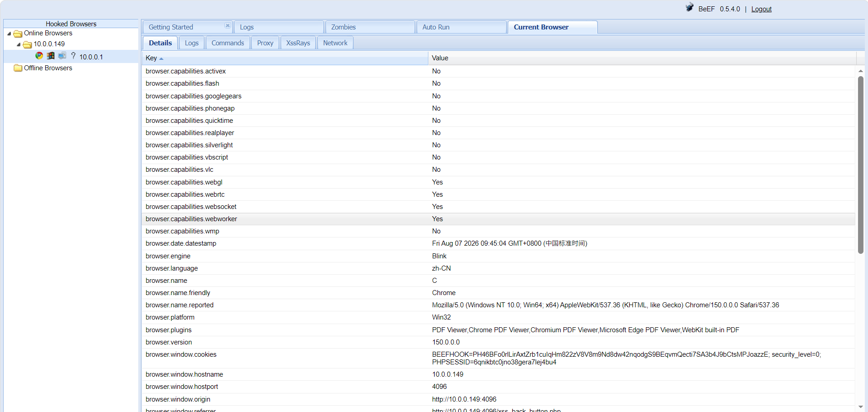Click the 10.0.0.149 tree label
This screenshot has height=412, width=868.
pyautogui.click(x=49, y=44)
